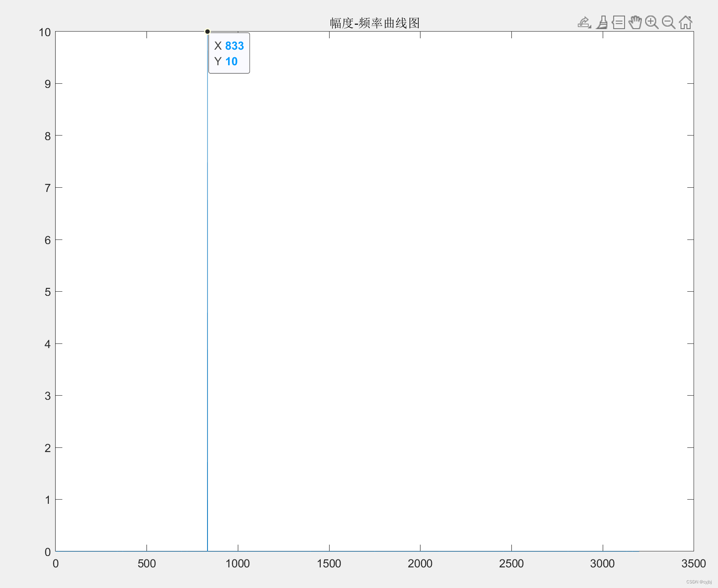Click the x-axis label 3500
The height and width of the screenshot is (588, 718).
(x=694, y=564)
